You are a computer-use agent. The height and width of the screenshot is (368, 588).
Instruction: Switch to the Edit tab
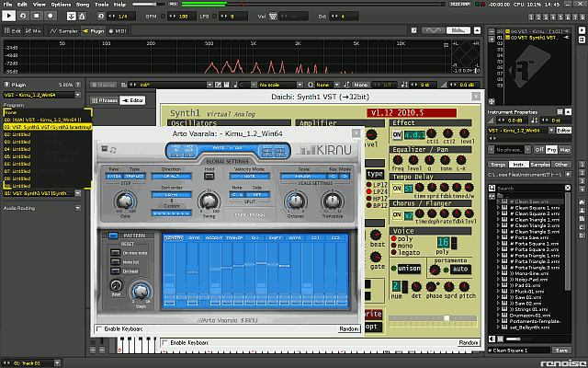(x=13, y=30)
